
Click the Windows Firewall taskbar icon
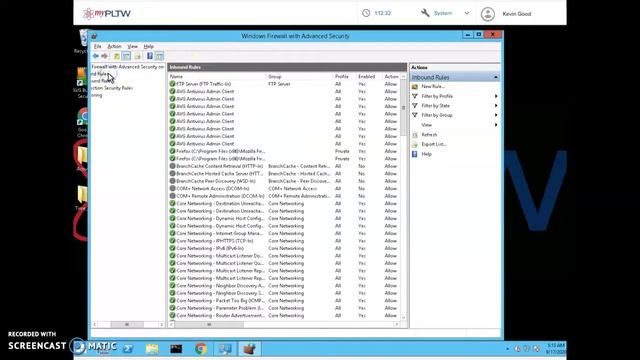[x=249, y=349]
